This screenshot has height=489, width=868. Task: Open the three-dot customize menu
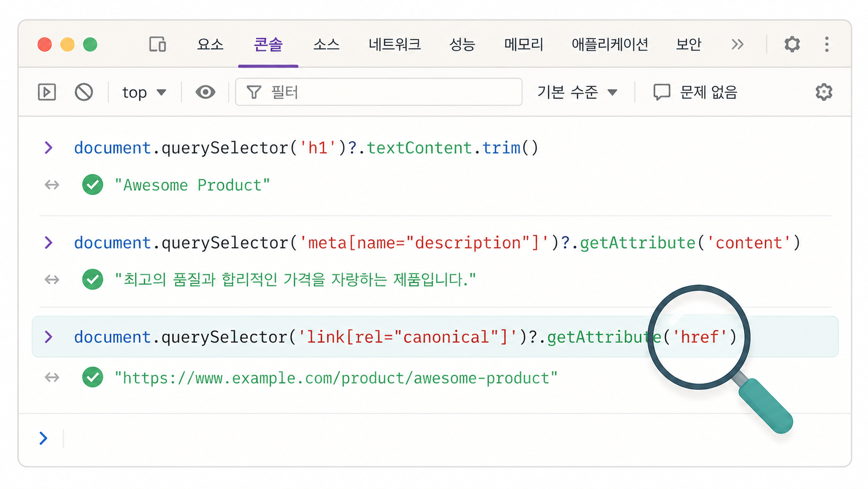[826, 44]
